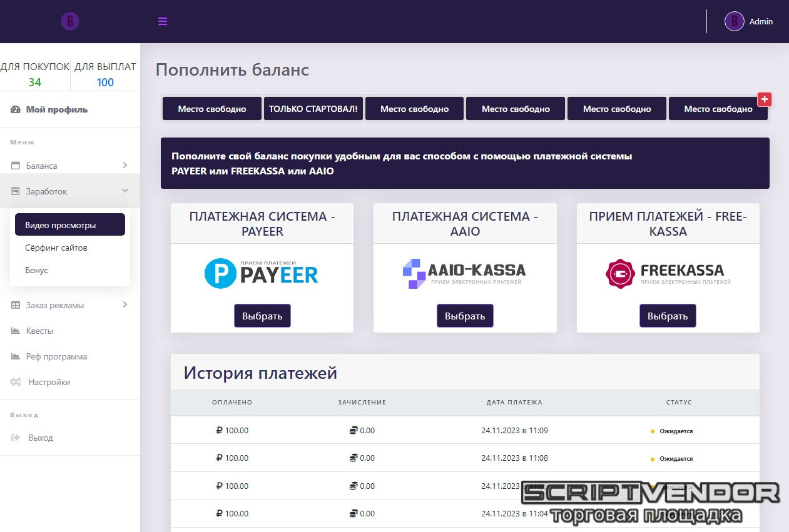Click Выбрать under AAIO-KASSA
This screenshot has width=789, height=532.
tap(465, 316)
